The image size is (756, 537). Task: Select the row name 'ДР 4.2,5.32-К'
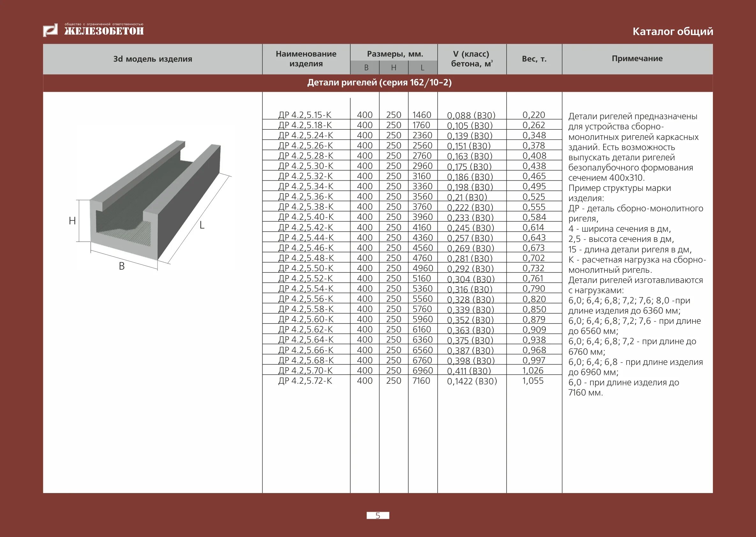306,176
